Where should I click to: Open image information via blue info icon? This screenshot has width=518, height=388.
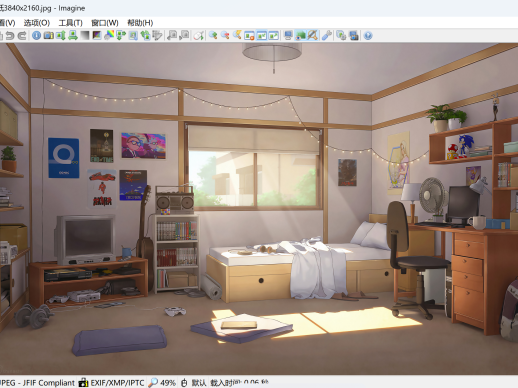pos(37,35)
